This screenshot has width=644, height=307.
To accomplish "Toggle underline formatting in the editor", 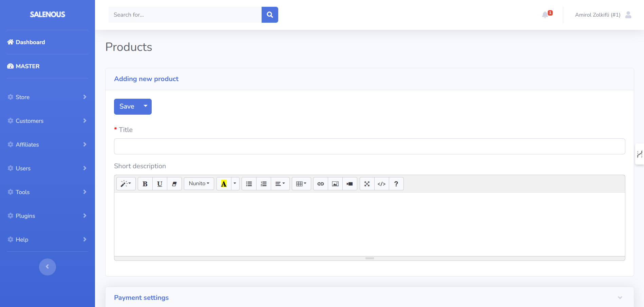I will pos(159,184).
